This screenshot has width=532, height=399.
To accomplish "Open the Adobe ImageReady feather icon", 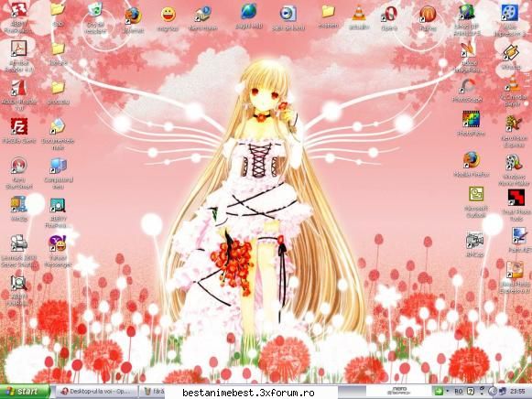I will (468, 49).
